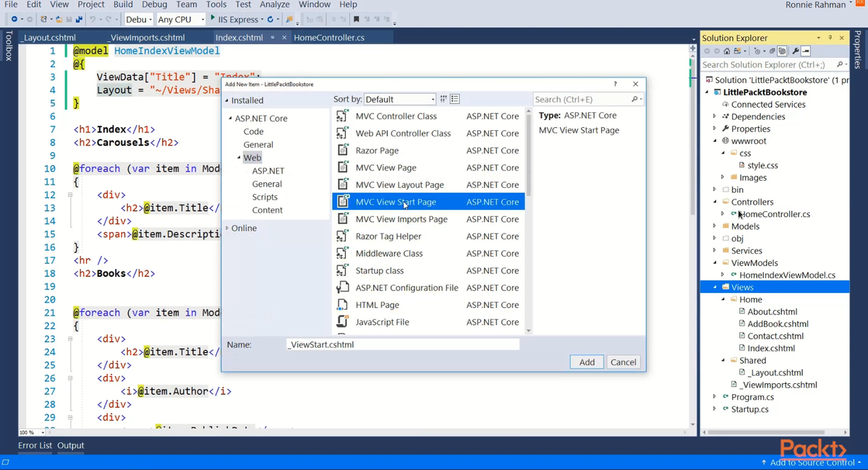Collapse the Installed node in the dialog
Screen dimensions: 868x470
pyautogui.click(x=226, y=101)
